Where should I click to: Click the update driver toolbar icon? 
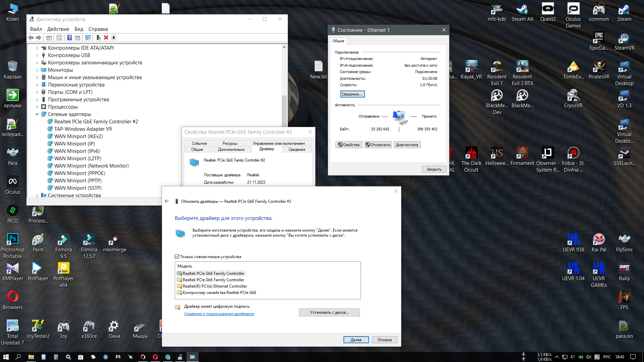[98, 38]
